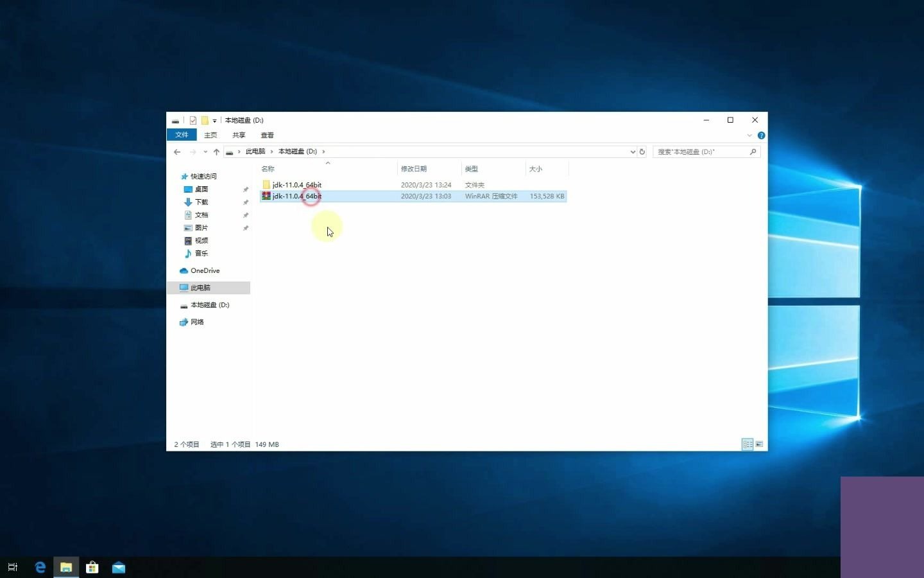Open the recent locations dropdown arrow
Image resolution: width=924 pixels, height=578 pixels.
click(205, 152)
